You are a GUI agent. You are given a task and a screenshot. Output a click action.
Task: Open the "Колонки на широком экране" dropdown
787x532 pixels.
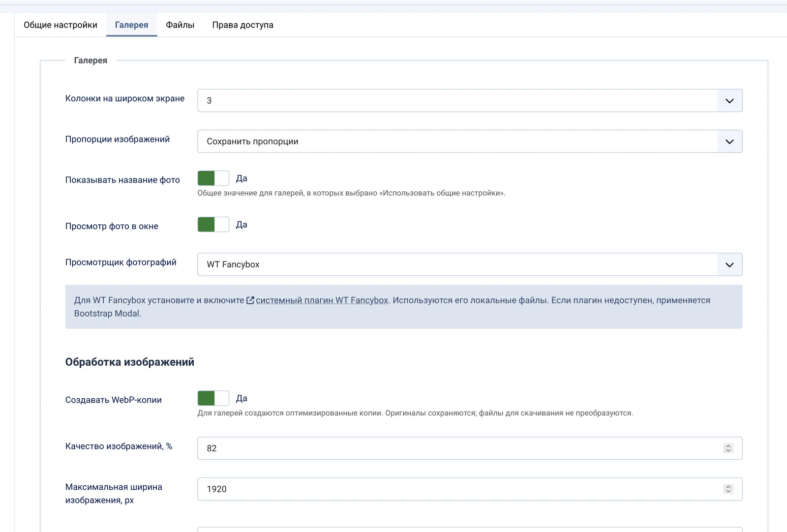click(470, 101)
